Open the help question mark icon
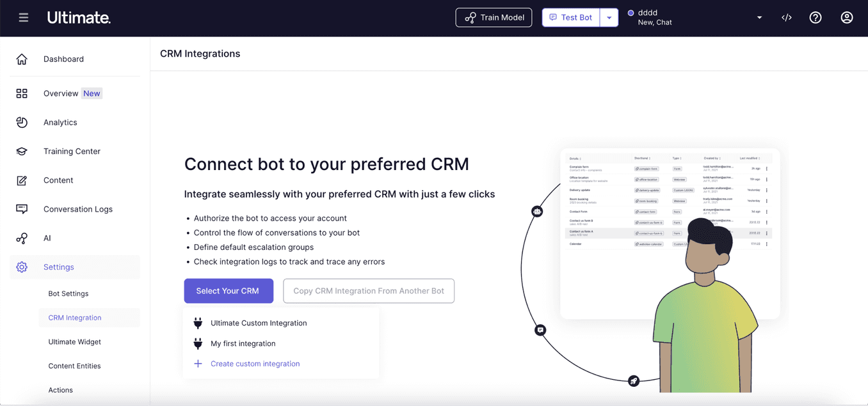The width and height of the screenshot is (868, 406). tap(816, 18)
